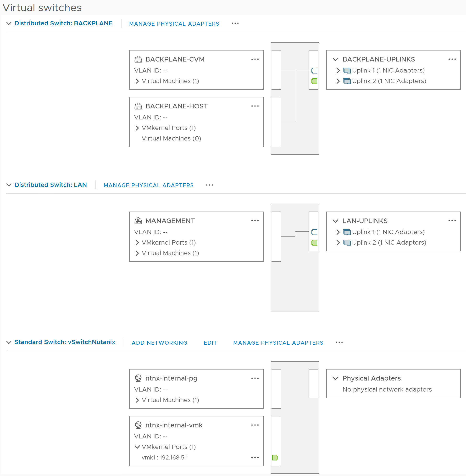Click Add Networking for vSwitchNutanix
466x476 pixels.
click(159, 342)
